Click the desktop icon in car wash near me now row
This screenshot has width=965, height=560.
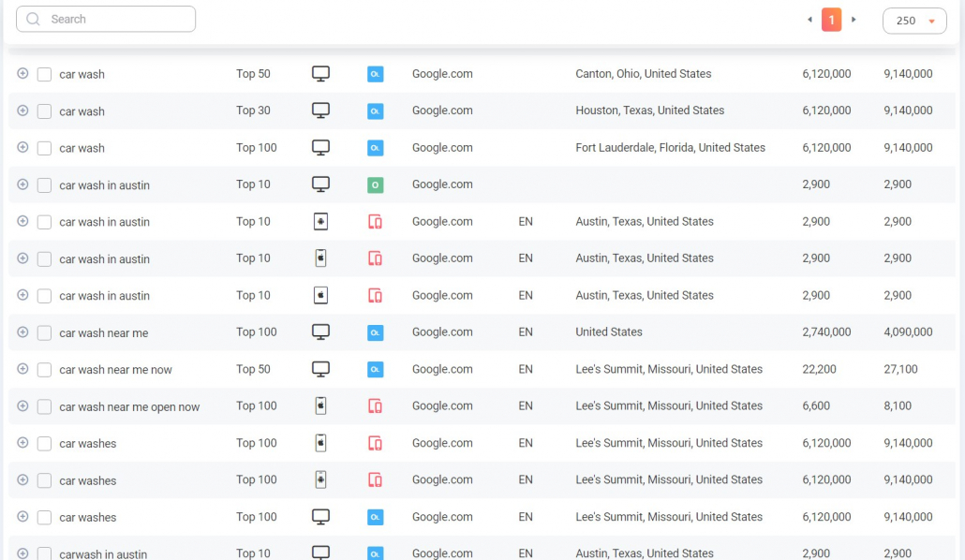coord(320,369)
